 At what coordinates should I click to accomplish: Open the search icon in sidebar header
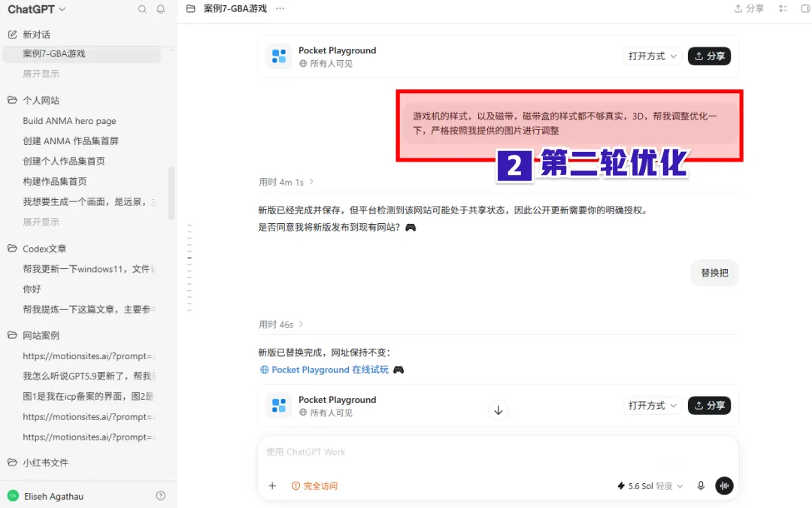click(142, 9)
